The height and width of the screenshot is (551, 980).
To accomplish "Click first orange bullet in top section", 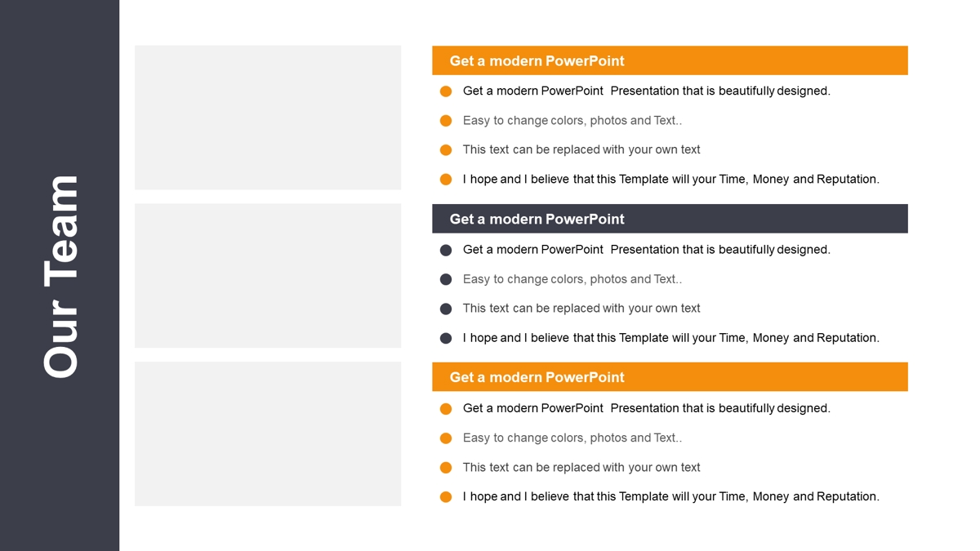I will pos(446,91).
